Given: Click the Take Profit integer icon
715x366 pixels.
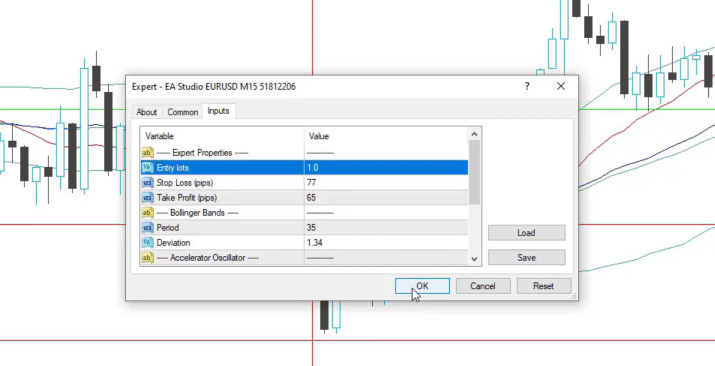Looking at the screenshot, I should (x=147, y=198).
